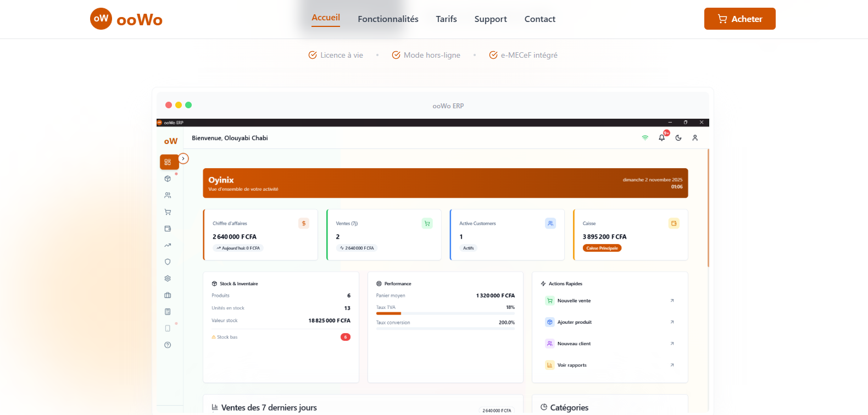Open the wallet cash icon in the sidebar
Image resolution: width=868 pixels, height=415 pixels.
(x=168, y=229)
